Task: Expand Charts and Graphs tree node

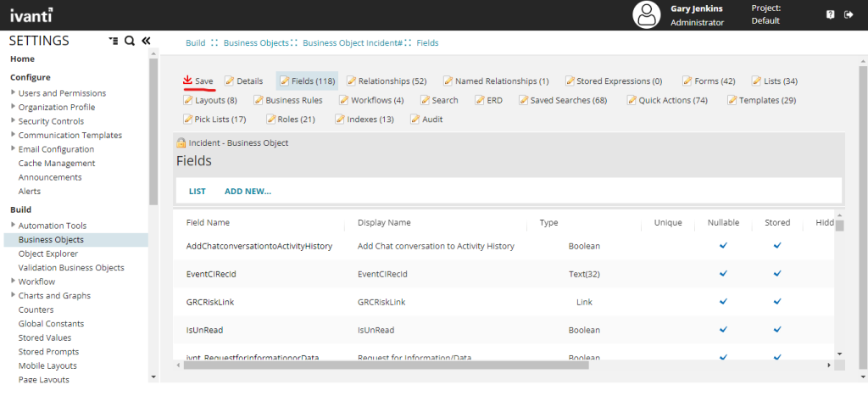Action: point(14,294)
